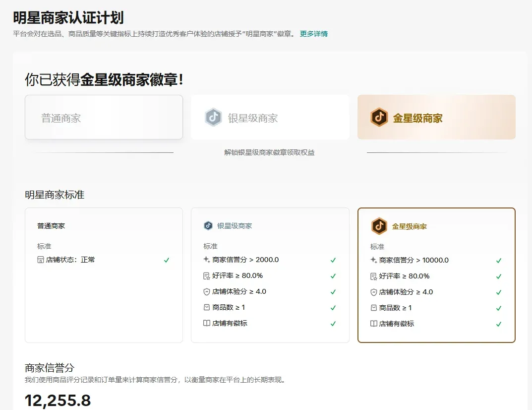Click the shield icon next to gold 店铺体验分
This screenshot has width=532, height=410.
pyautogui.click(x=373, y=292)
